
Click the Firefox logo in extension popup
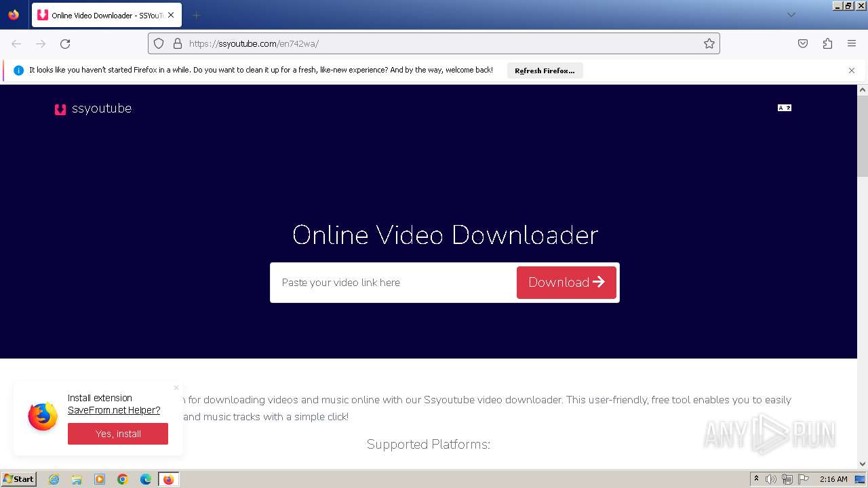click(43, 416)
